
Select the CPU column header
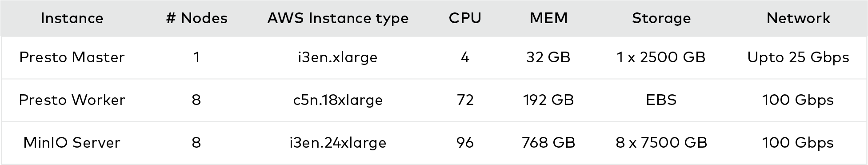(465, 18)
